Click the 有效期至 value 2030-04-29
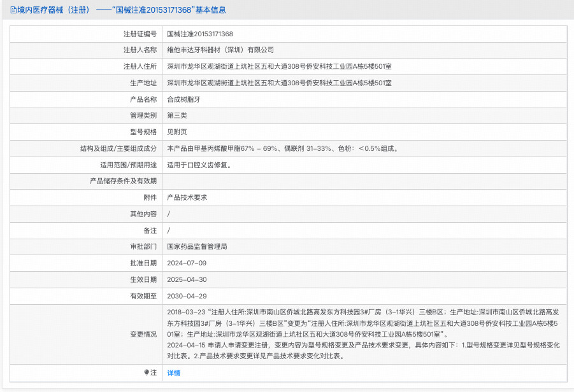Image resolution: width=574 pixels, height=392 pixels. [186, 296]
